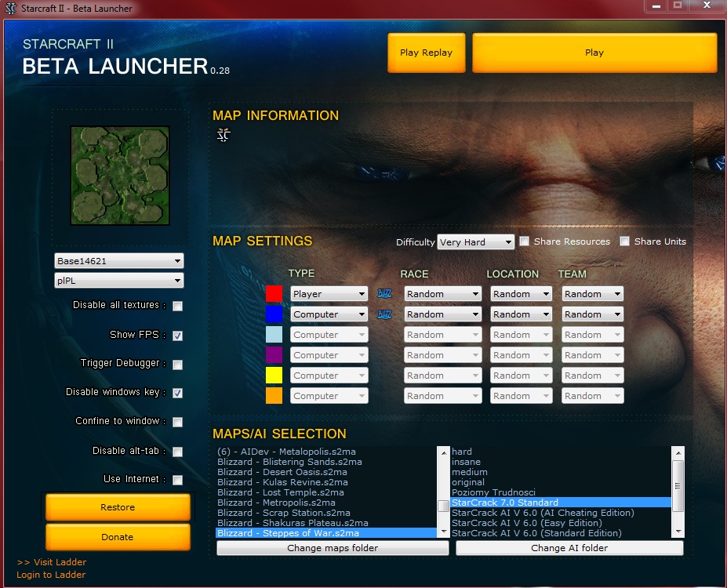Click the yellow player color swatch
The height and width of the screenshot is (588, 727).
(274, 376)
